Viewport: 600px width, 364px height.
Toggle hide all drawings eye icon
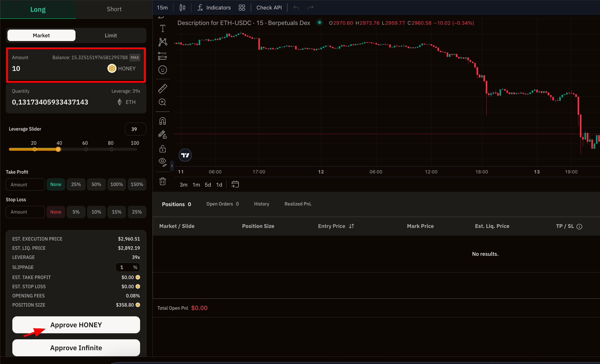[x=162, y=162]
